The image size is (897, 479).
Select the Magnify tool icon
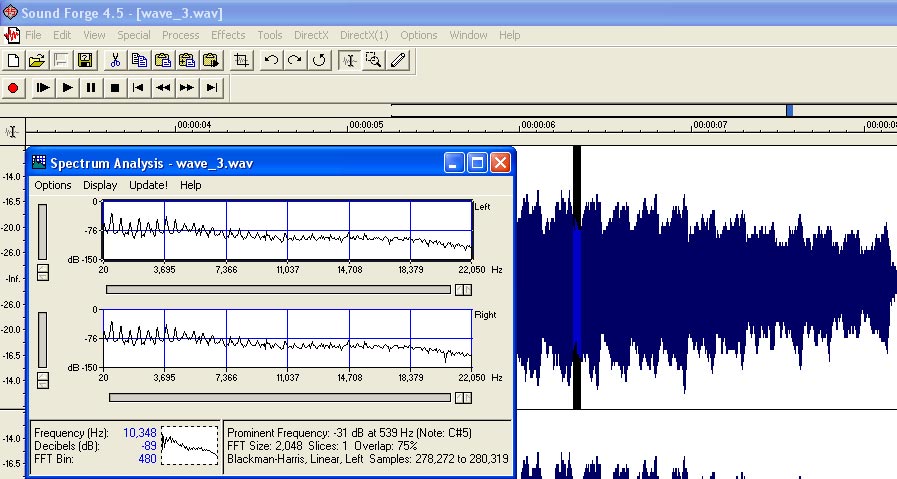point(374,60)
